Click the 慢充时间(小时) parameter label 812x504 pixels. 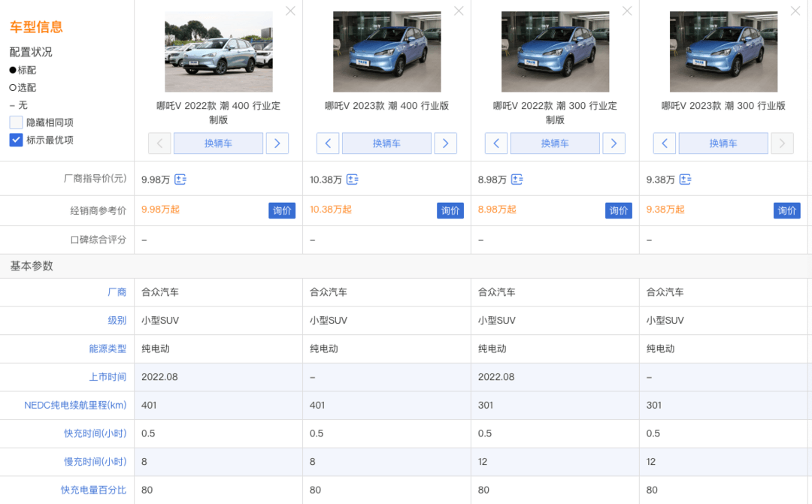point(95,462)
